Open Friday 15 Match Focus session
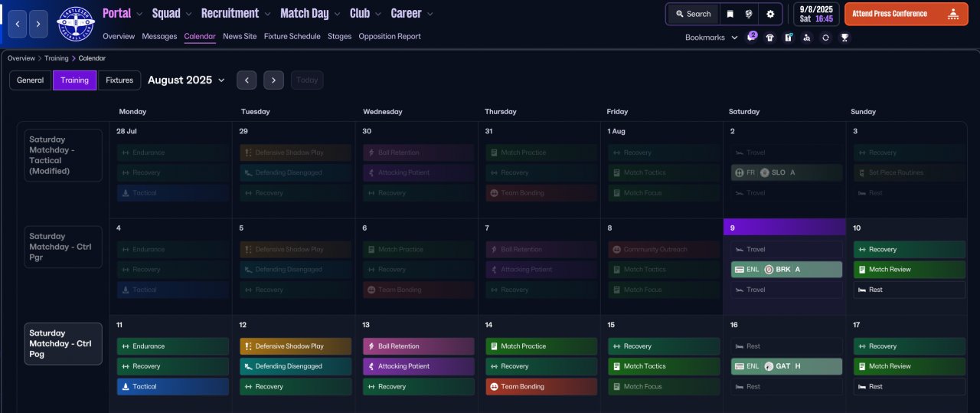The width and height of the screenshot is (980, 413). (664, 386)
